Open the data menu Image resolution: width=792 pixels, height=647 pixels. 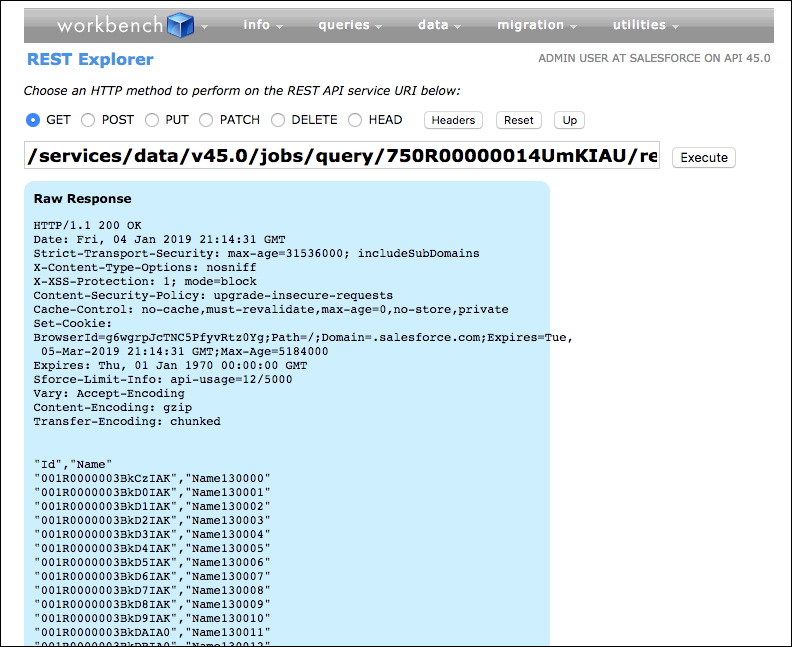coord(439,25)
